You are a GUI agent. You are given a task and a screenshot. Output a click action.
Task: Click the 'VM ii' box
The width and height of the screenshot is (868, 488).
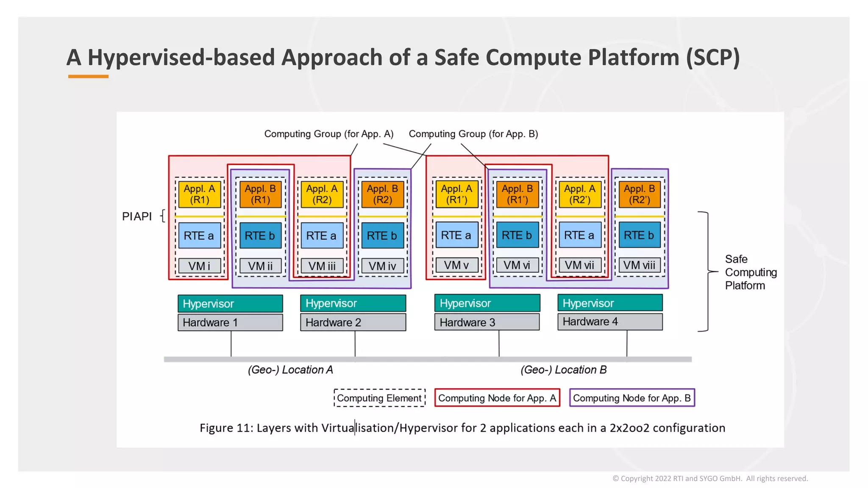260,266
